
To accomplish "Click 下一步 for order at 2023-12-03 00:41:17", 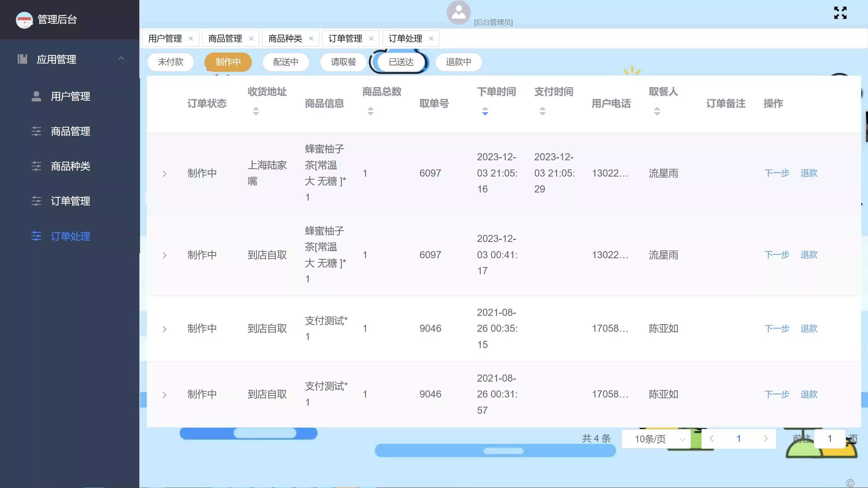I will (x=777, y=255).
